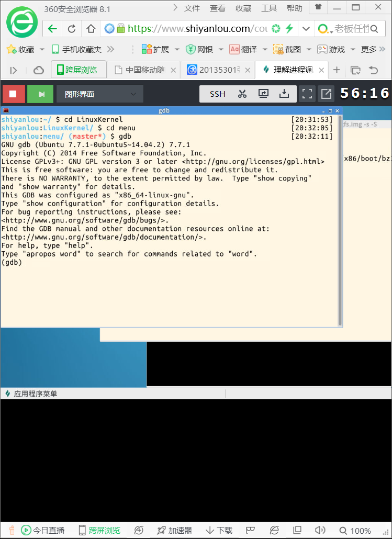Open the 工具 menu
392x539 pixels.
(269, 8)
